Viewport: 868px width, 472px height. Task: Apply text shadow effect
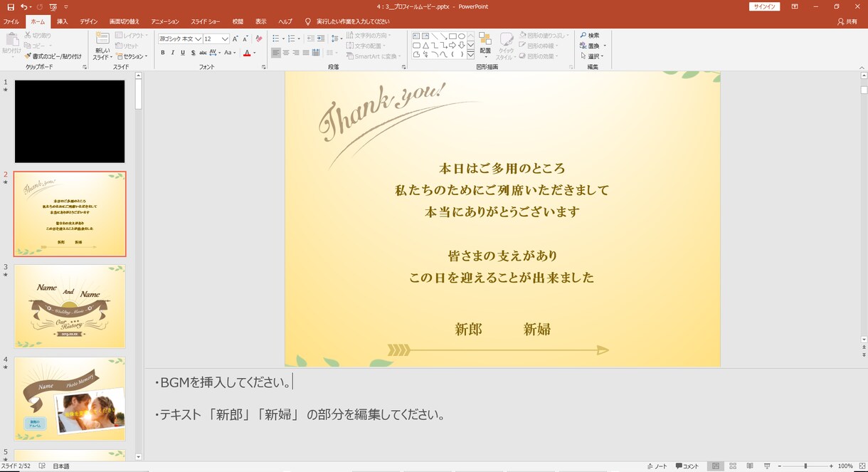193,53
